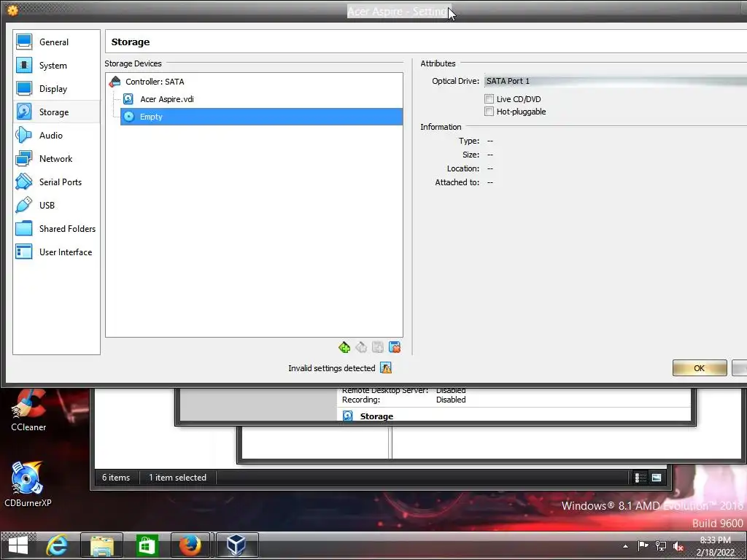The width and height of the screenshot is (747, 560).
Task: Click the optical disc icon beside Empty
Action: (x=128, y=117)
